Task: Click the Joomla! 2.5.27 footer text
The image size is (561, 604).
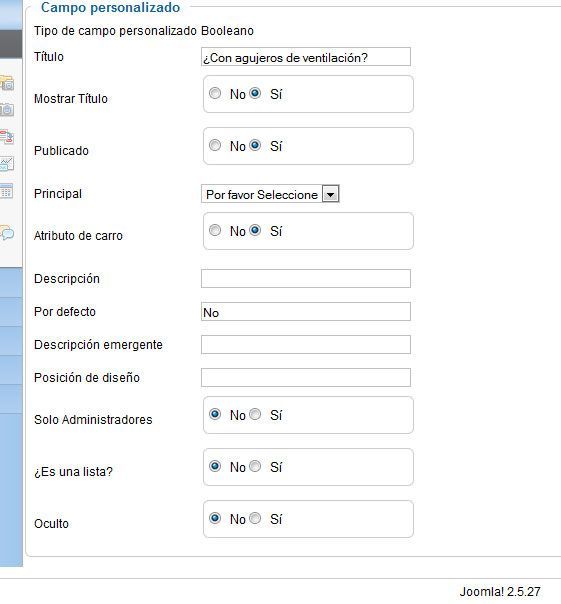Action: [500, 592]
